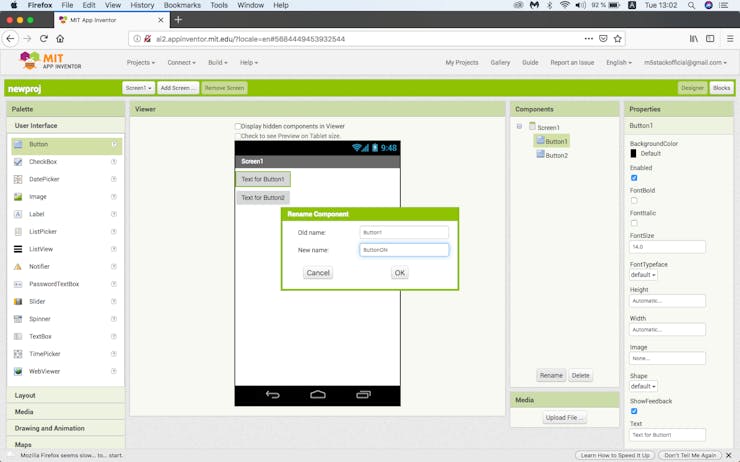The height and width of the screenshot is (462, 740).
Task: Go to the Firefox home page
Action: coord(60,39)
